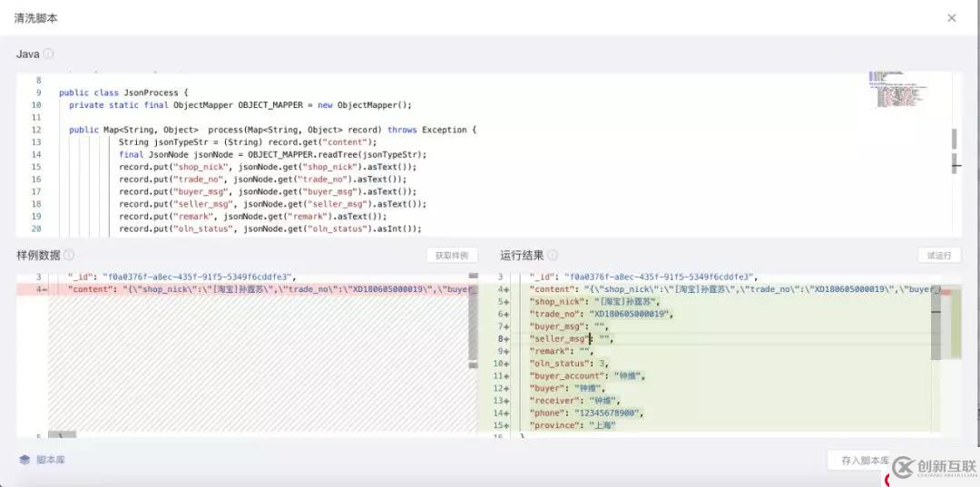Viewport: 980px width, 487px height.
Task: Close the 清洗脚本 dialog
Action: pyautogui.click(x=951, y=18)
